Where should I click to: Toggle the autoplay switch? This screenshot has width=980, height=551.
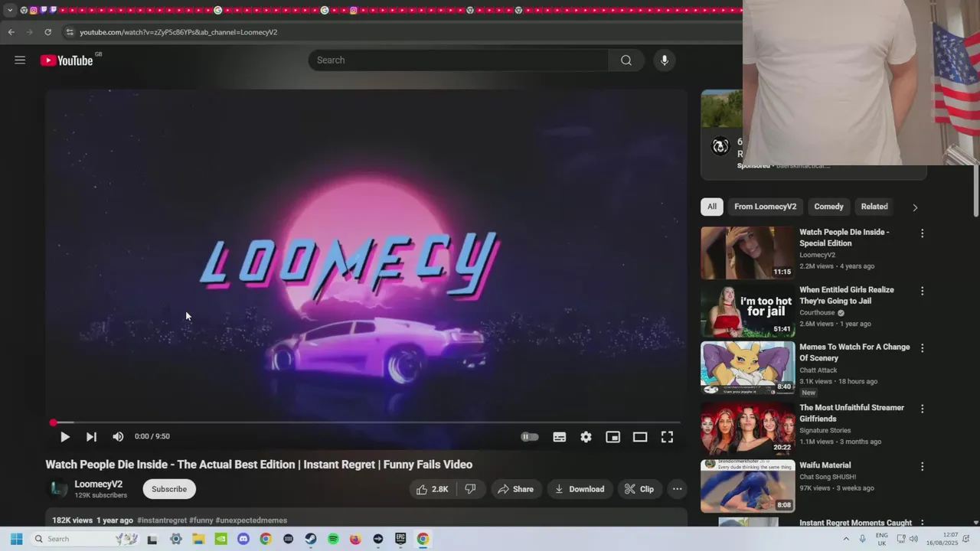tap(530, 437)
